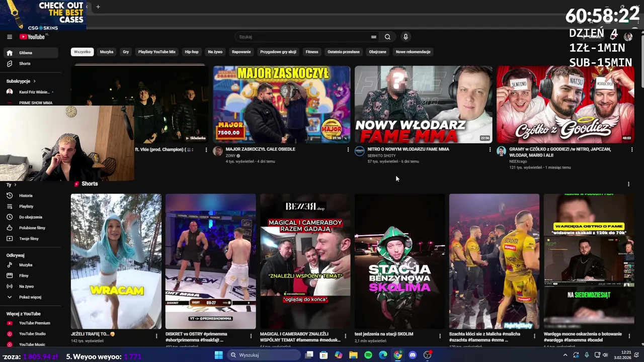Select the Playlisty YouTube Mix chip

point(157,52)
